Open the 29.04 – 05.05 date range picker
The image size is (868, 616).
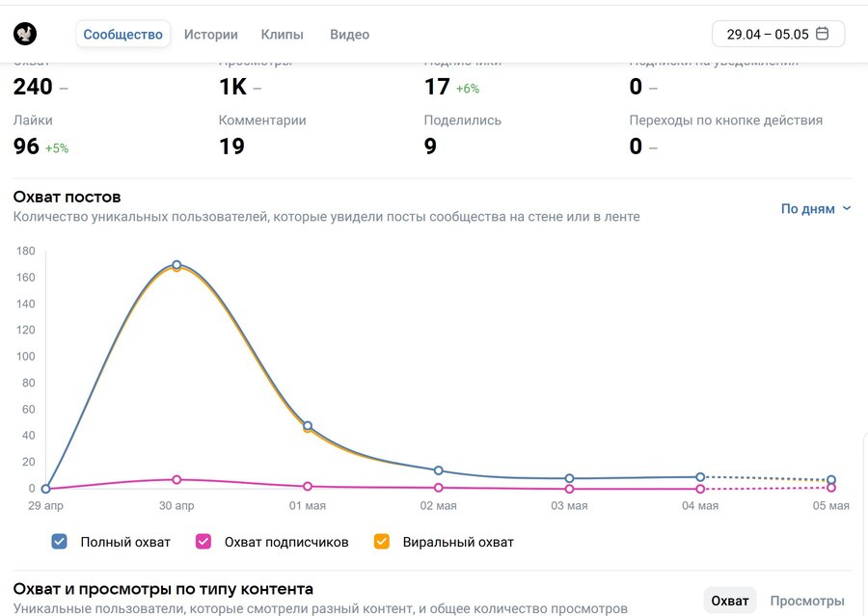tap(777, 34)
